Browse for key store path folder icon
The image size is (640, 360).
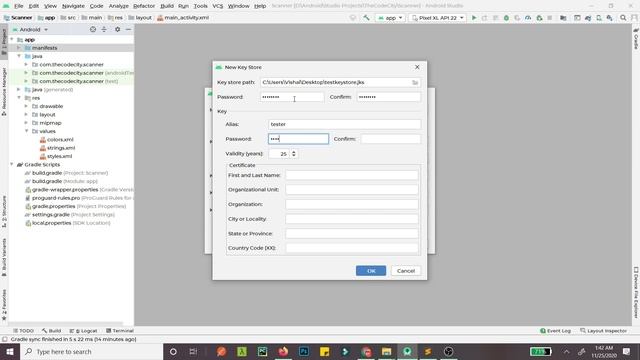415,82
